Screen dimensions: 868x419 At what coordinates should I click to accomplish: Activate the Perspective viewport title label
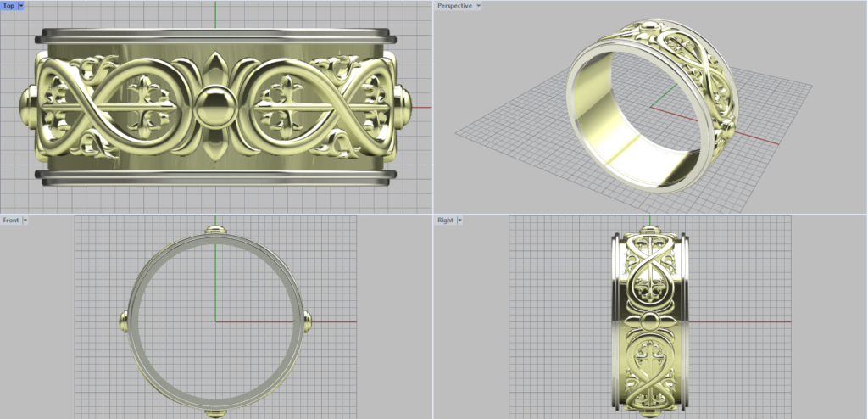(x=453, y=6)
